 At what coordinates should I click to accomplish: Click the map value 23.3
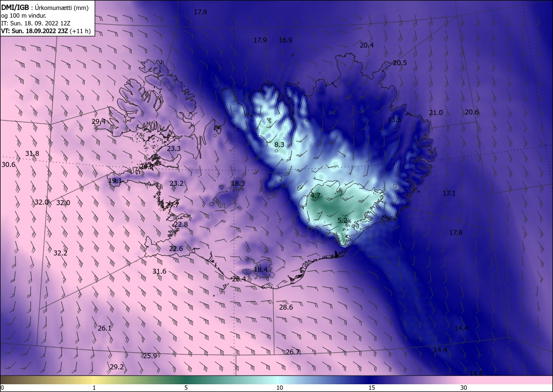click(x=174, y=149)
